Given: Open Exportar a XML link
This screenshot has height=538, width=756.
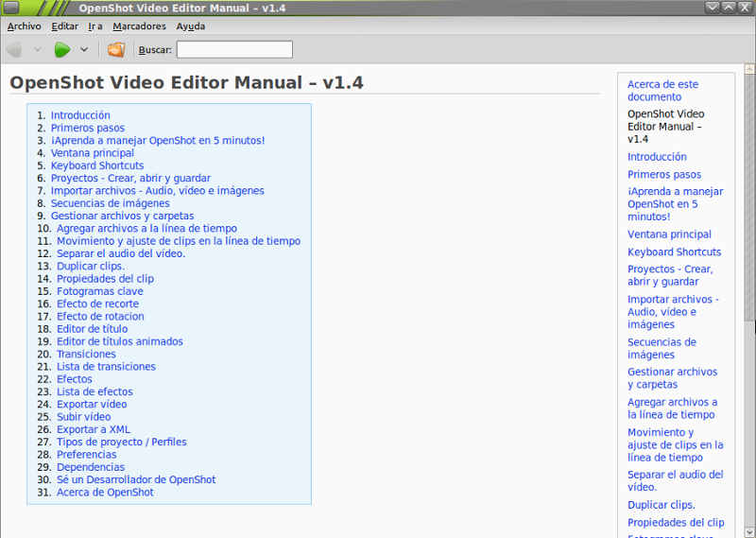Looking at the screenshot, I should 94,429.
